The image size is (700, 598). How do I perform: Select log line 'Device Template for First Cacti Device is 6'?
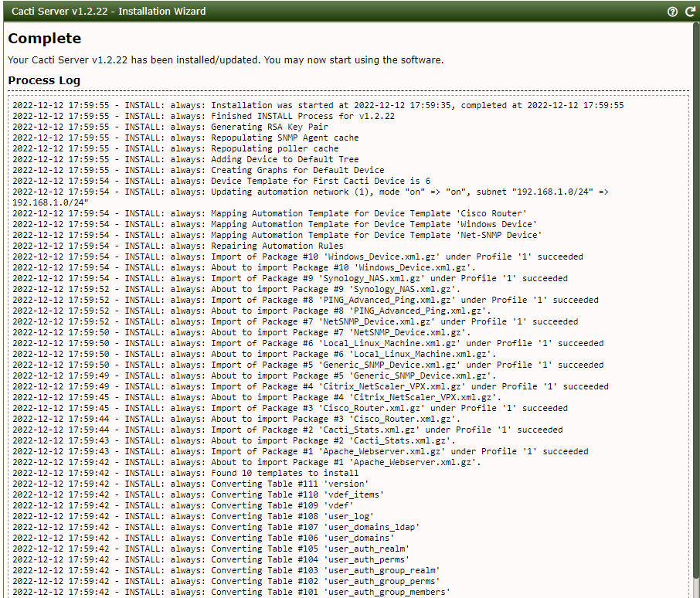(x=222, y=181)
